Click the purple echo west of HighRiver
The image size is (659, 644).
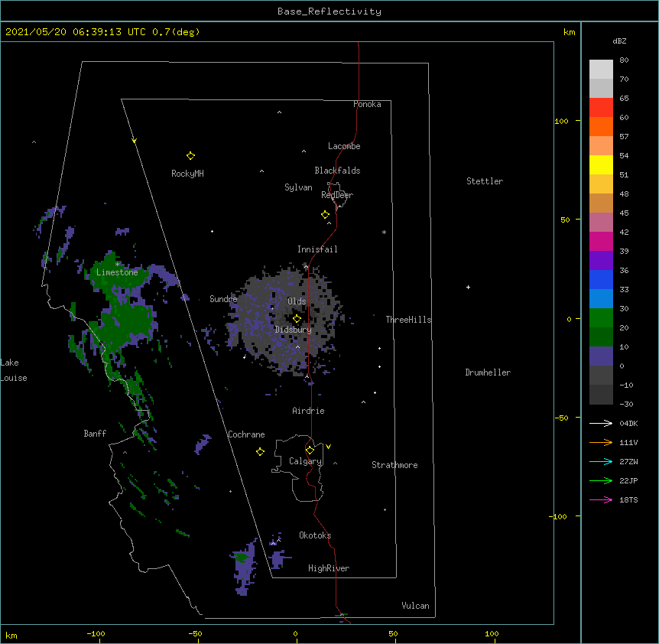(x=245, y=568)
